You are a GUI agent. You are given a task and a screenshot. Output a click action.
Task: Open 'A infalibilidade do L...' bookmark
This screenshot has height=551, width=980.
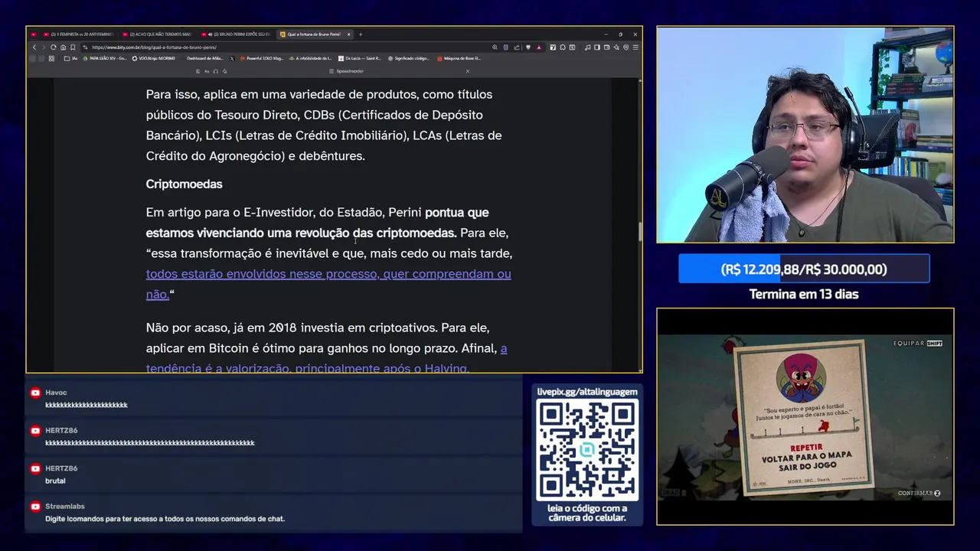click(310, 58)
